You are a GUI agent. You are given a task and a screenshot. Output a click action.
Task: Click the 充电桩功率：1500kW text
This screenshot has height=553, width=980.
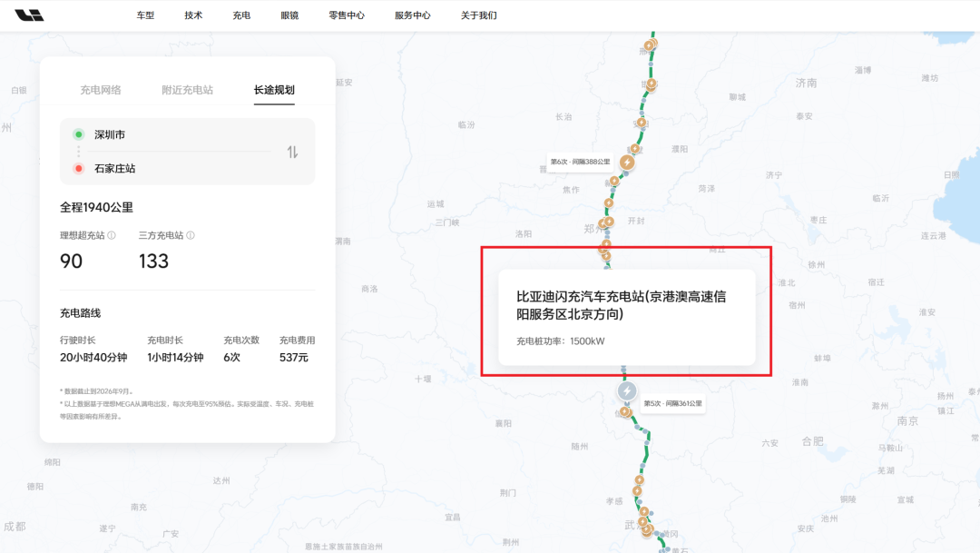[x=560, y=341]
